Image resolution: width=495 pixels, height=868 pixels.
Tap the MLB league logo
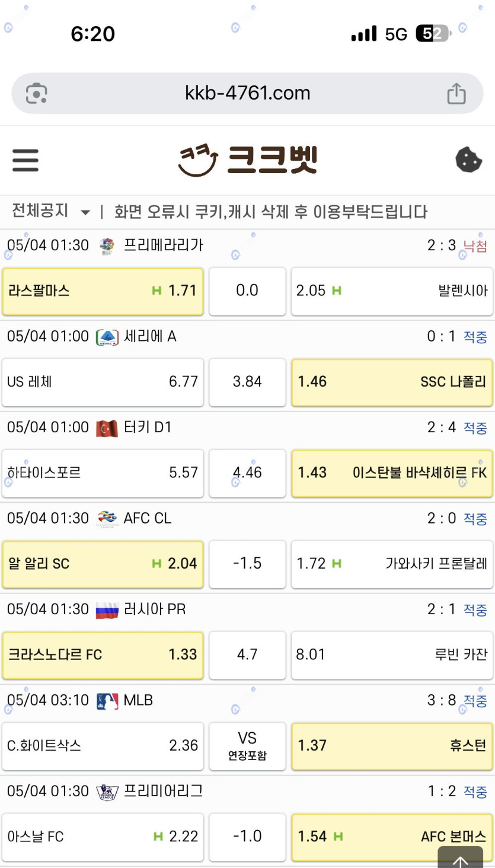pyautogui.click(x=107, y=701)
